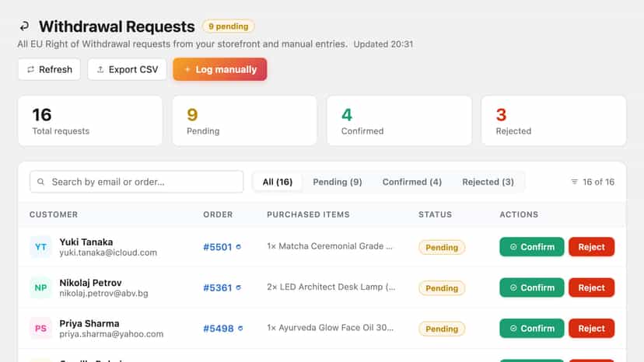
Task: Click the email nikolaj.petrov@abv.bg
Action: tap(103, 294)
